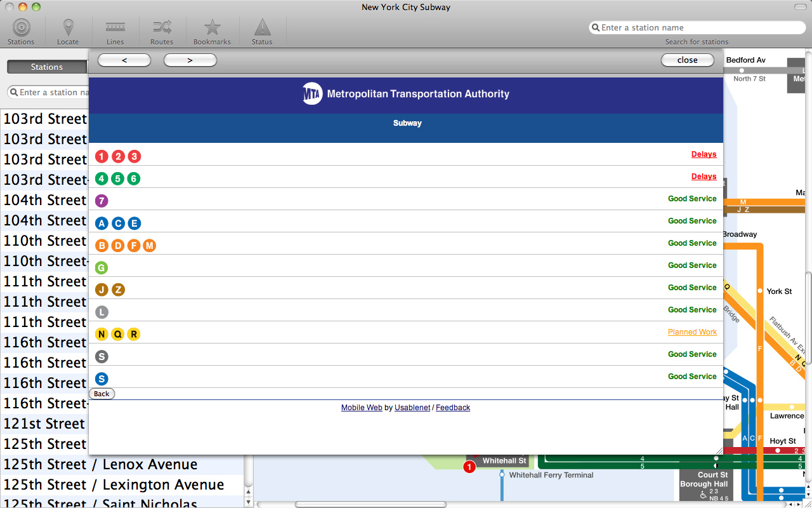Click the yellow Q train bullet

point(118,334)
